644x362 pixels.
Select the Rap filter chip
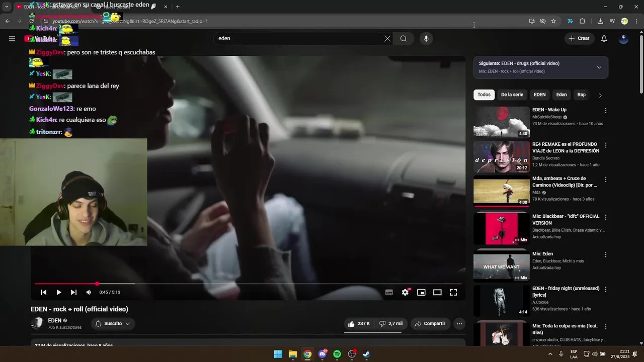point(581,95)
